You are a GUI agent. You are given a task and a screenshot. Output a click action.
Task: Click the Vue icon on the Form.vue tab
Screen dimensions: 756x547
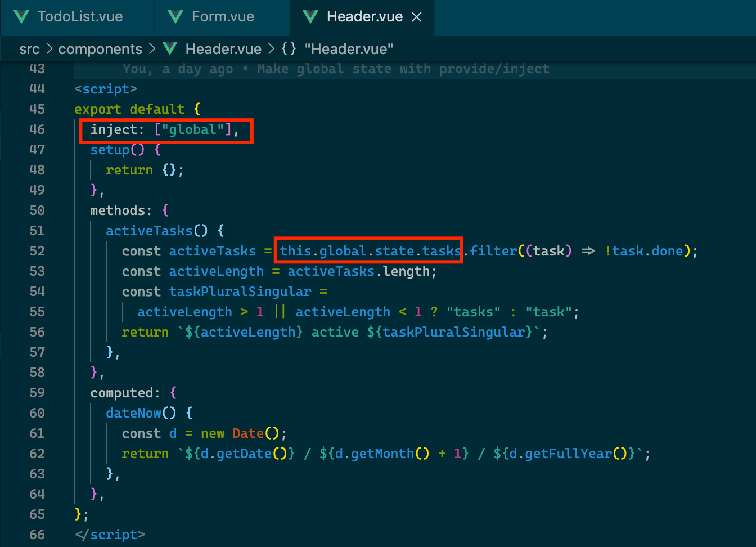click(x=176, y=17)
